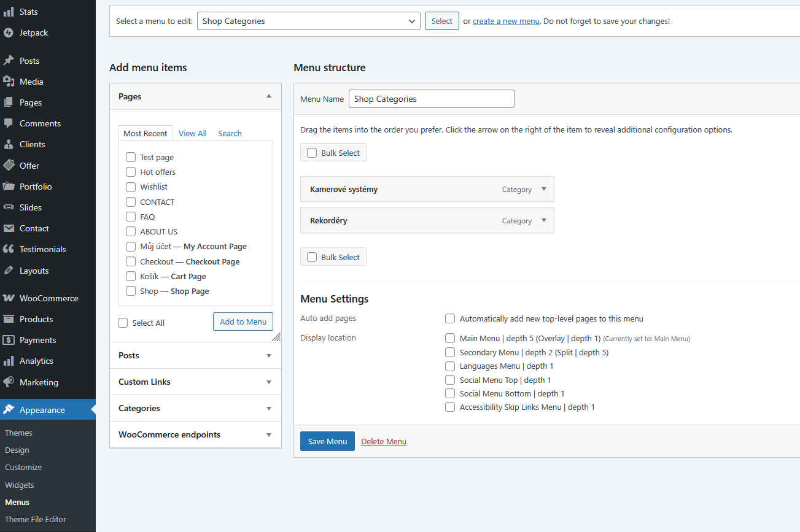The height and width of the screenshot is (532, 800).
Task: Open Posts via the pin icon
Action: coord(9,61)
